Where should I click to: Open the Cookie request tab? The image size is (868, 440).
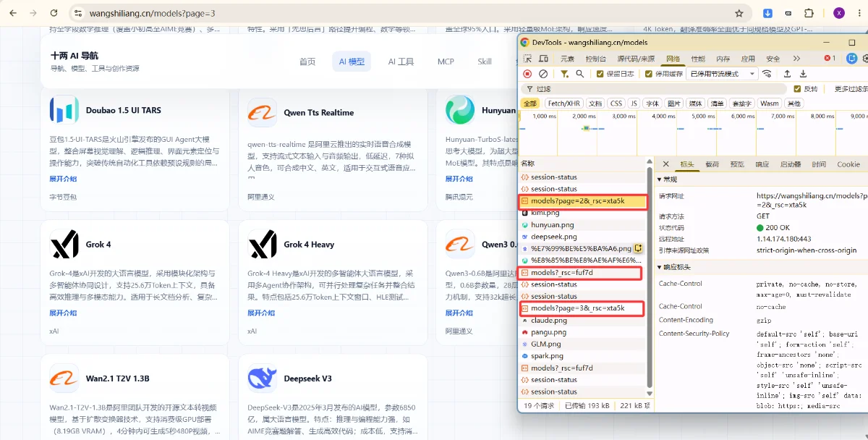pyautogui.click(x=848, y=164)
